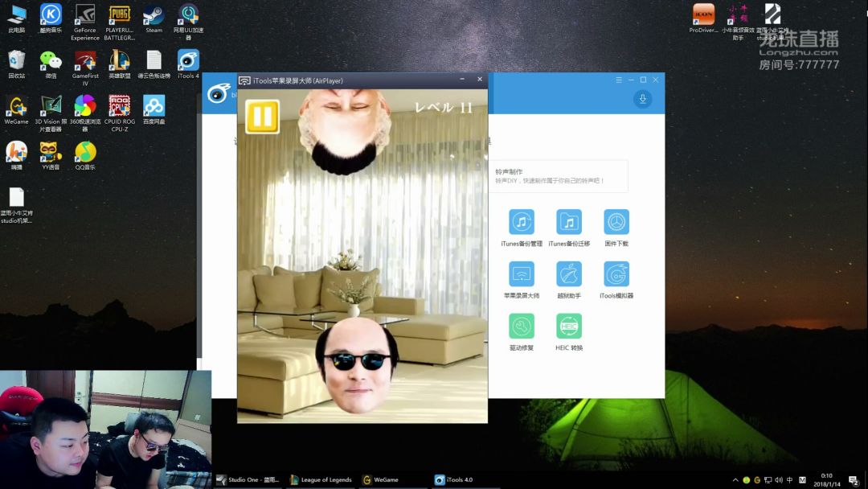Click the 铃声制作 ringtone maker banner

559,176
